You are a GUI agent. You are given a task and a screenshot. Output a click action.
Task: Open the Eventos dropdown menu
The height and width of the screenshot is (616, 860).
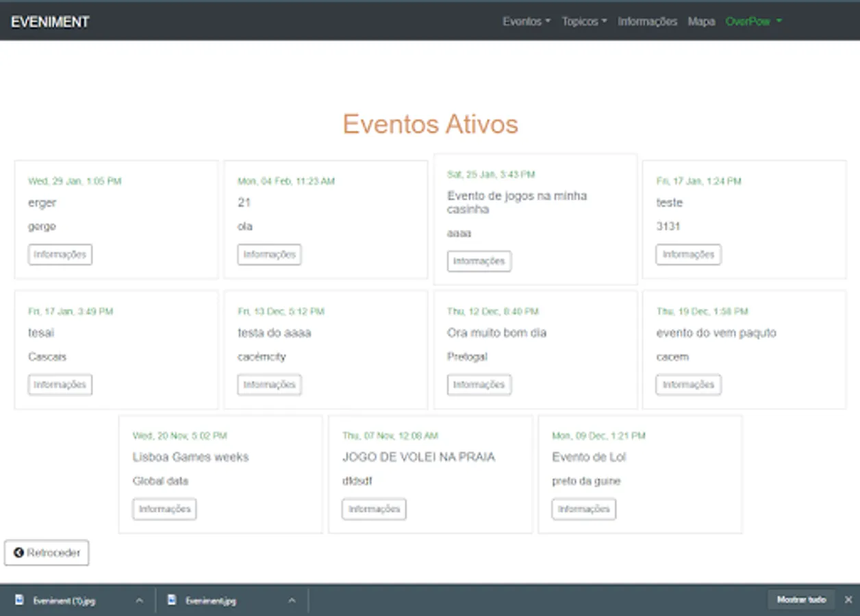click(526, 21)
